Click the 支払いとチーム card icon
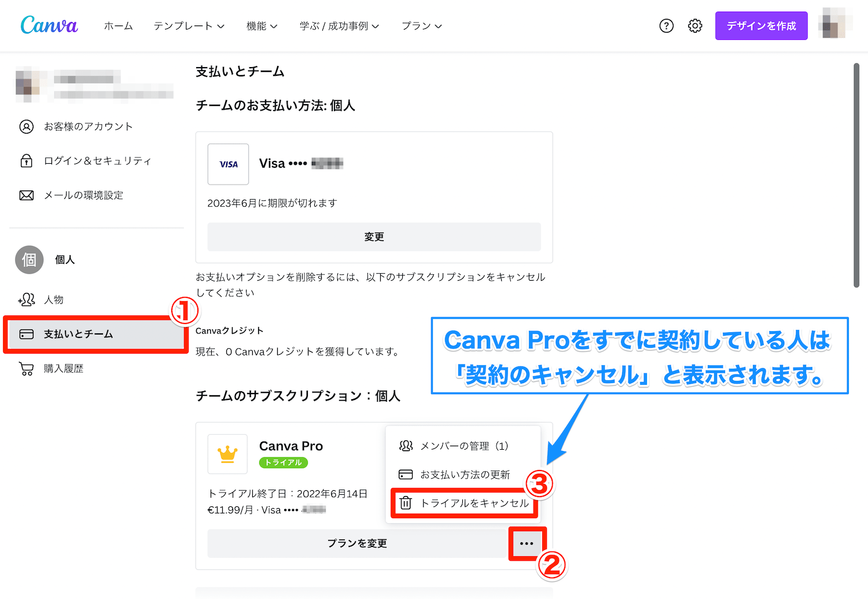The width and height of the screenshot is (868, 599). tap(27, 335)
